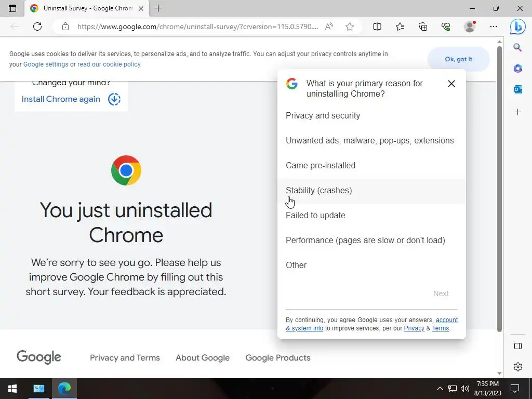Viewport: 532px width, 399px height.
Task: Open Outlook sidebar icon
Action: pos(518,89)
